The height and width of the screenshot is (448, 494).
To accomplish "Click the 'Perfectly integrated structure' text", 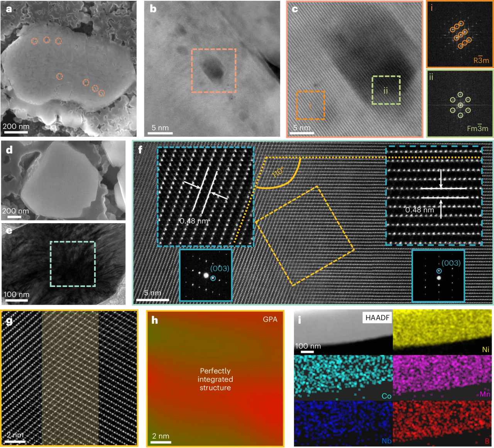I will [215, 379].
